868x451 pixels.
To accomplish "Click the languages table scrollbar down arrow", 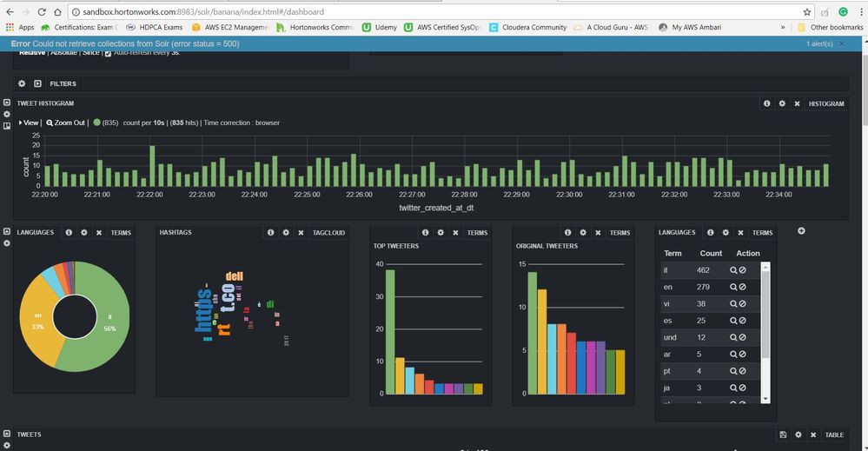I will [765, 399].
